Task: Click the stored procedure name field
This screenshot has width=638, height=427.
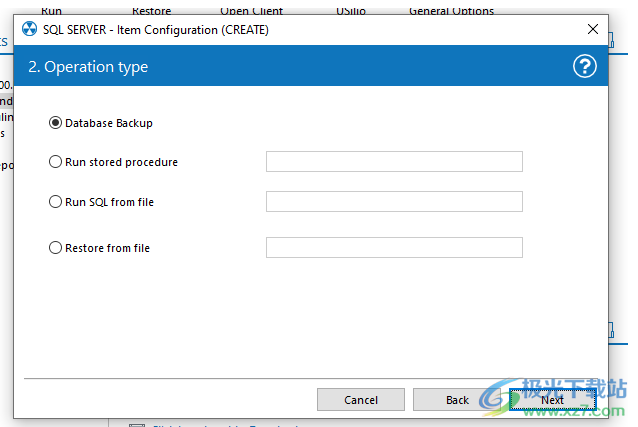Action: pyautogui.click(x=394, y=162)
